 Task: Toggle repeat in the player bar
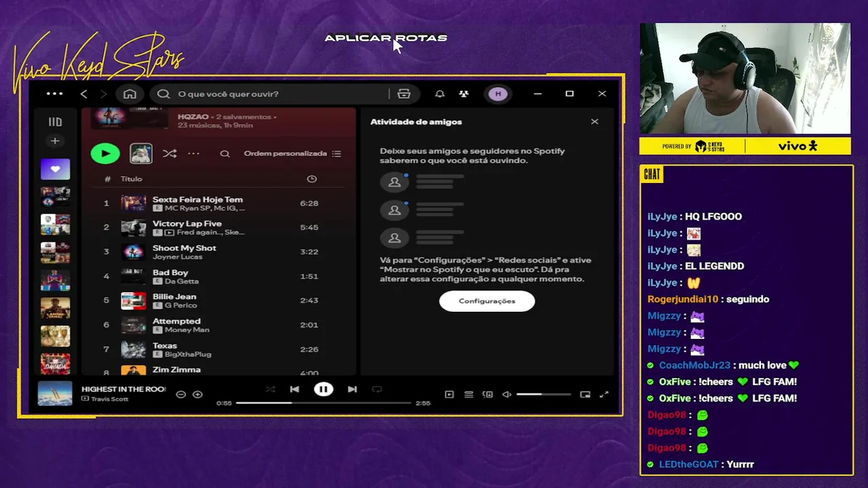click(x=377, y=389)
